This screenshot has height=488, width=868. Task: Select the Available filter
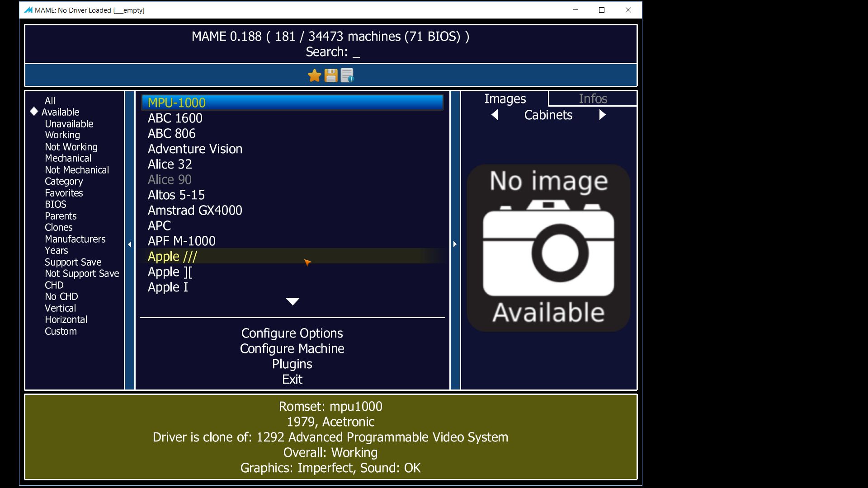(60, 112)
